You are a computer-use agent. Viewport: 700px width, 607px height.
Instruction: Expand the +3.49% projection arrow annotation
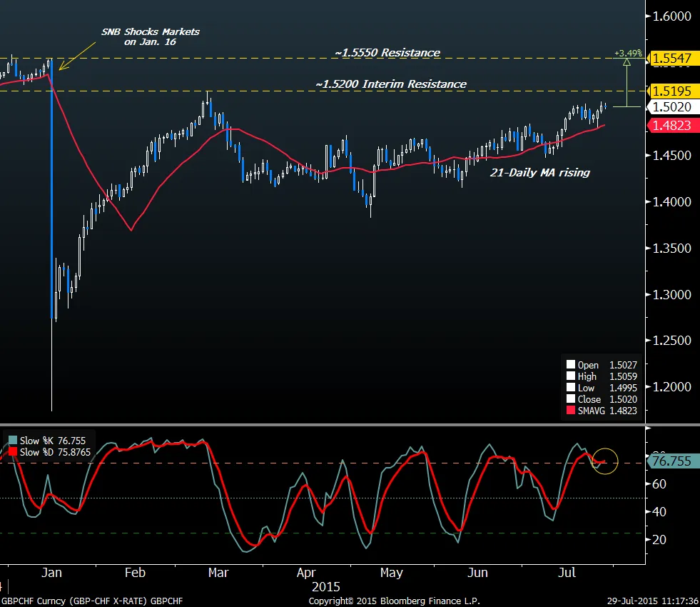(626, 79)
